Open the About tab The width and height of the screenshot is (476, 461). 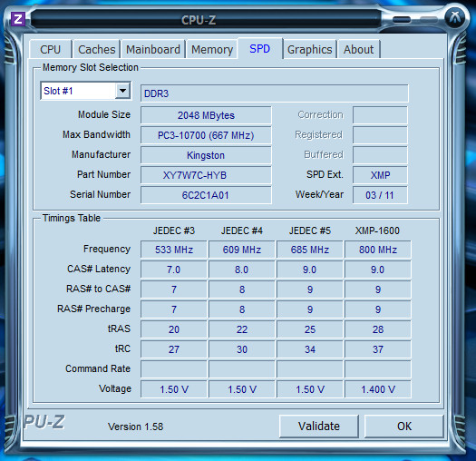[x=358, y=49]
